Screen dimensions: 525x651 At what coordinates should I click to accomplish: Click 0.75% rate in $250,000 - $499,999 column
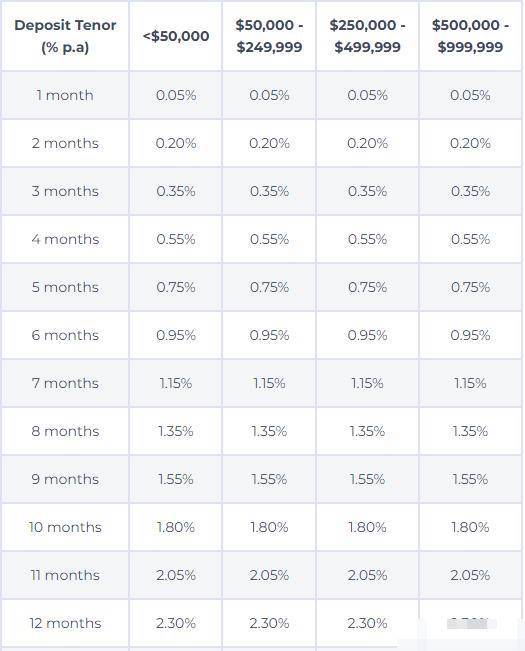pyautogui.click(x=367, y=287)
